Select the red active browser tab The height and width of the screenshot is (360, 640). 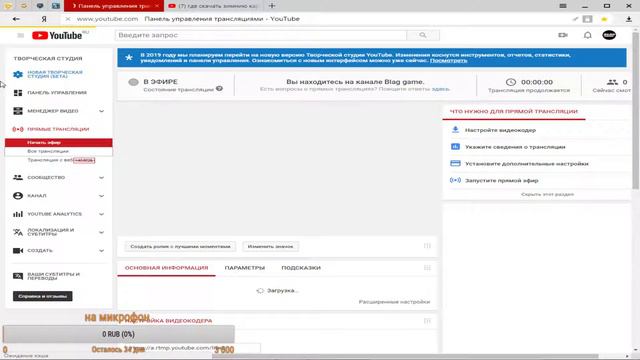(x=114, y=6)
